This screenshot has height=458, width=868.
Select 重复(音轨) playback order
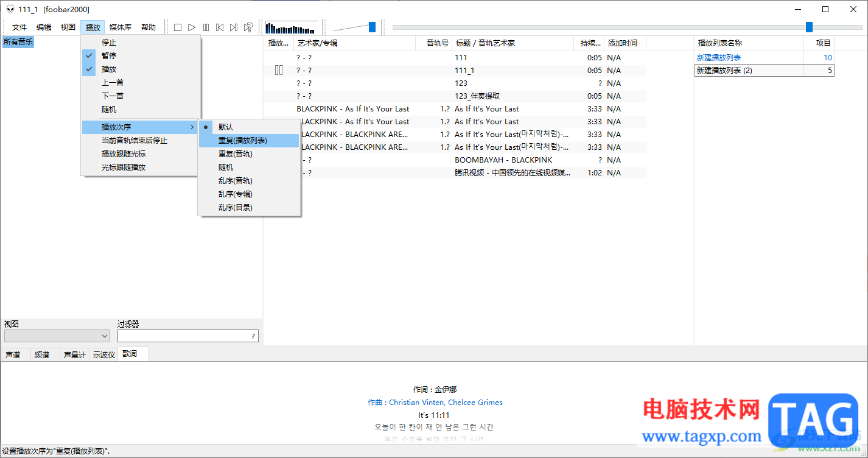pos(250,153)
